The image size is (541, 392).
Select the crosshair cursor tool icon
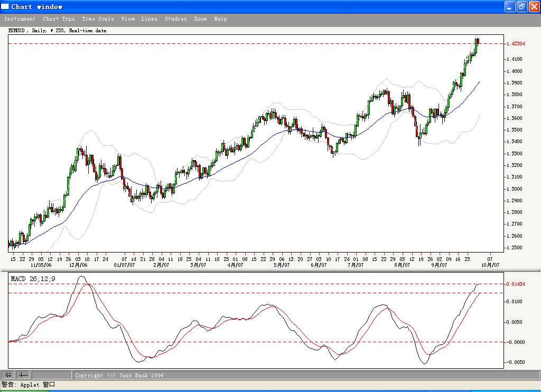[x=23, y=375]
